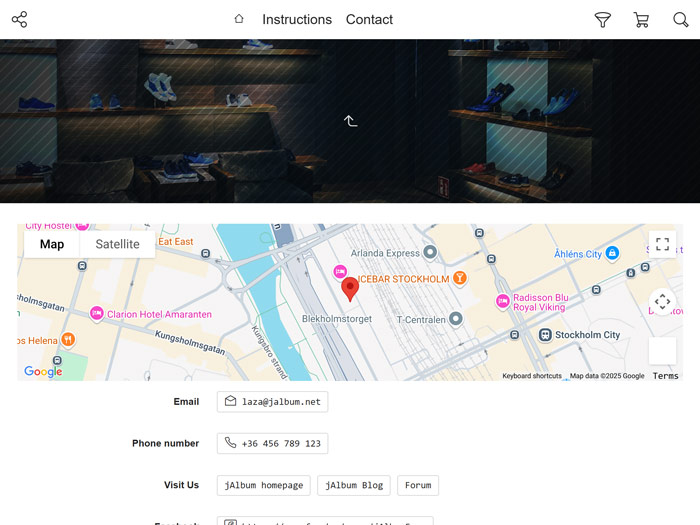Click the search magnifier icon
700x525 pixels.
point(681,19)
